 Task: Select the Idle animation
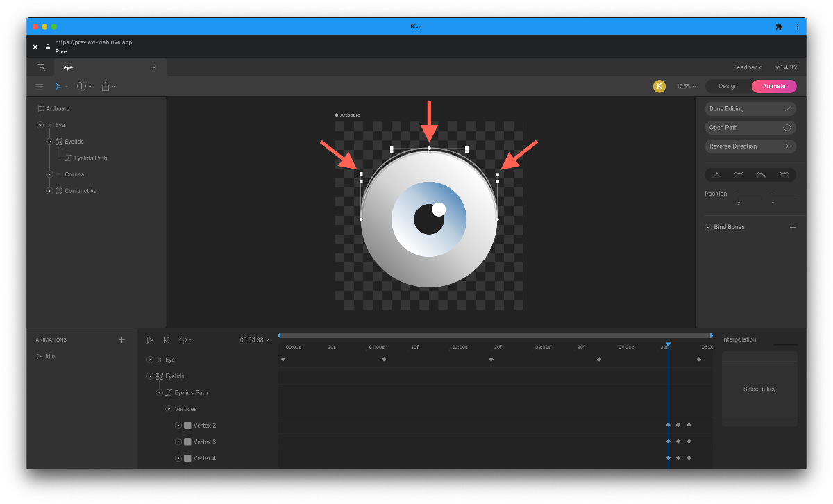click(x=50, y=356)
